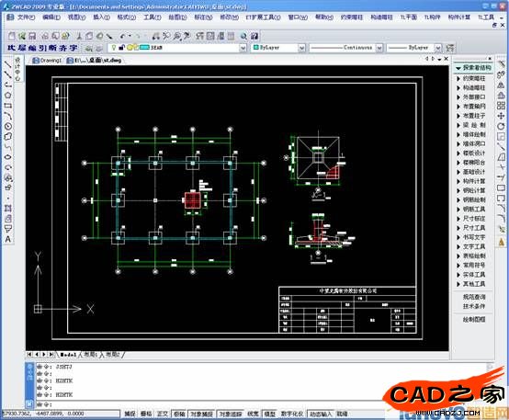Image resolution: width=509 pixels, height=420 pixels.
Task: Switch to the Drawing1 document tab
Action: point(48,60)
